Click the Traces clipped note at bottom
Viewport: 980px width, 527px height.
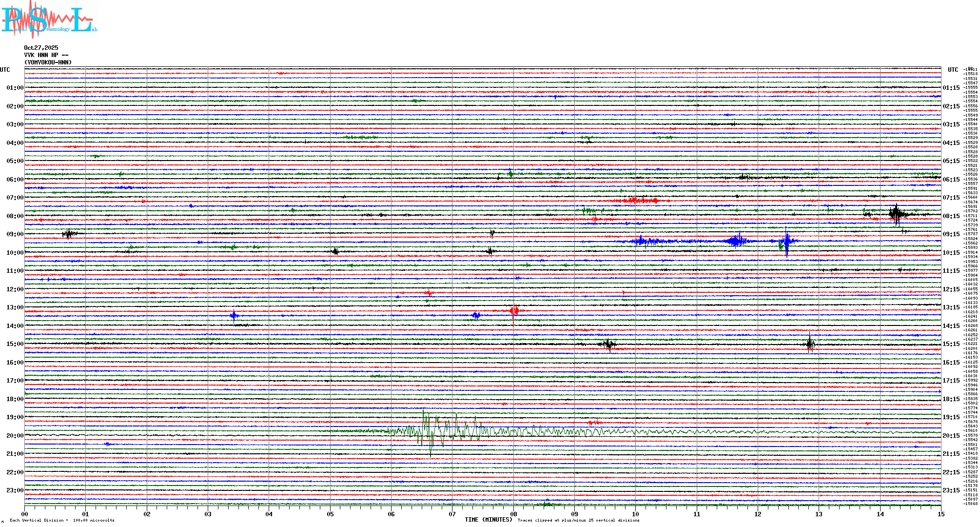click(x=578, y=520)
